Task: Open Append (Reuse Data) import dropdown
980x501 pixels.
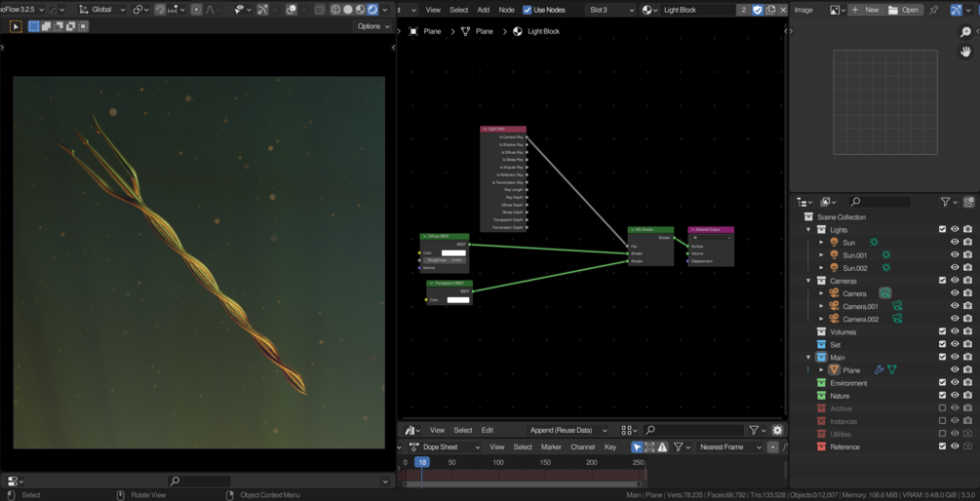Action: click(x=567, y=430)
